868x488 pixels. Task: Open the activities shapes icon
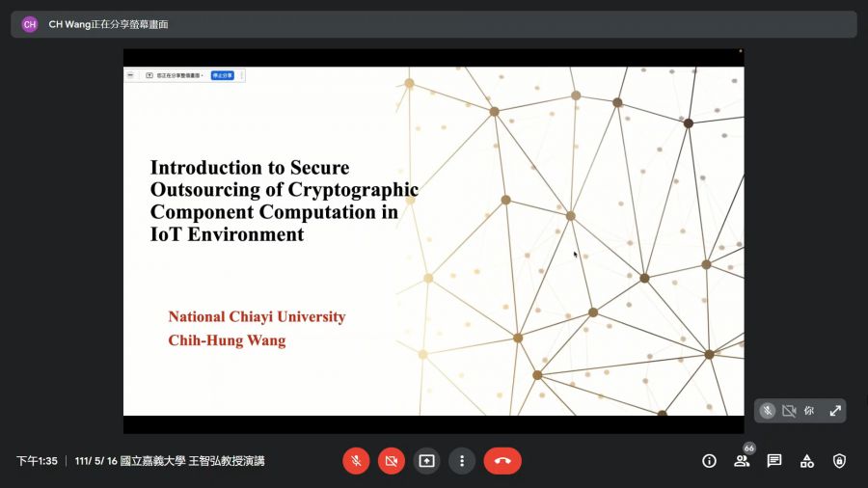(807, 461)
